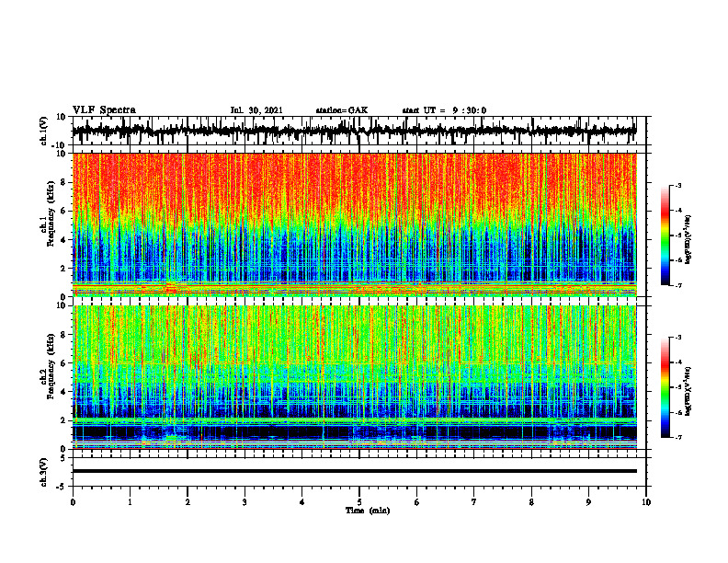Click the "8" kHz tick on ch.1 spectrogram axis
Screen dimensions: 728x563
click(63, 182)
